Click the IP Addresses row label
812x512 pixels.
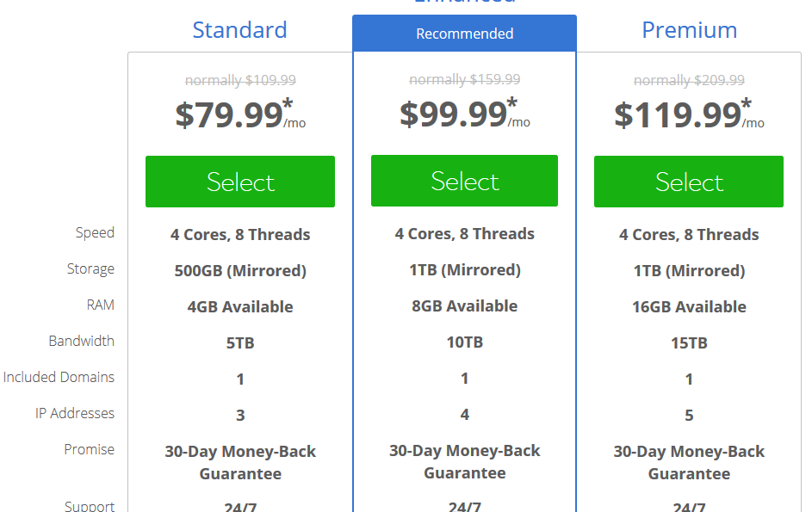(x=75, y=414)
